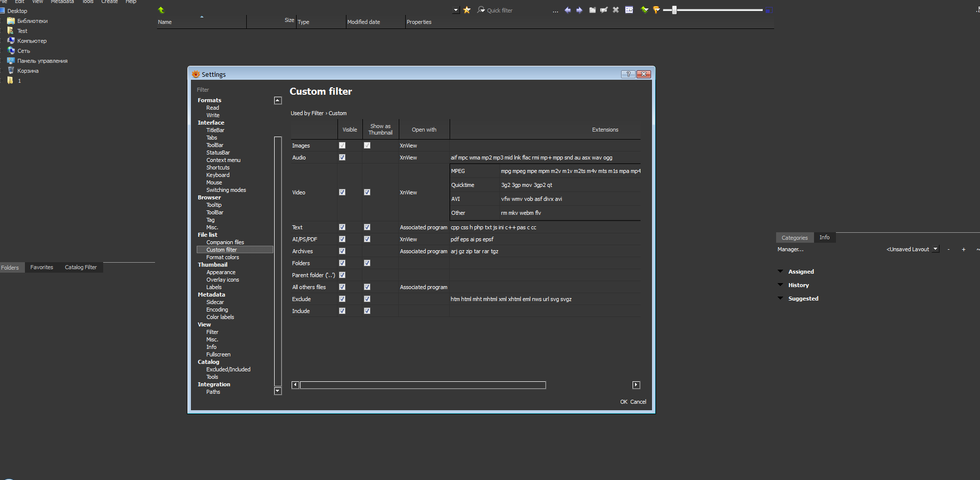This screenshot has height=480, width=980.
Task: Click the forward arrow navigation icon
Action: tap(579, 10)
